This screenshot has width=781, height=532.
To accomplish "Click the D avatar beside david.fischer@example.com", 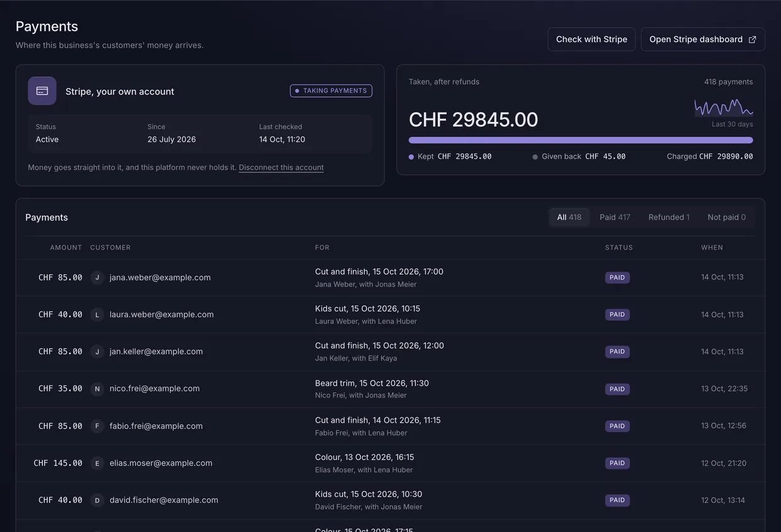I will point(97,501).
